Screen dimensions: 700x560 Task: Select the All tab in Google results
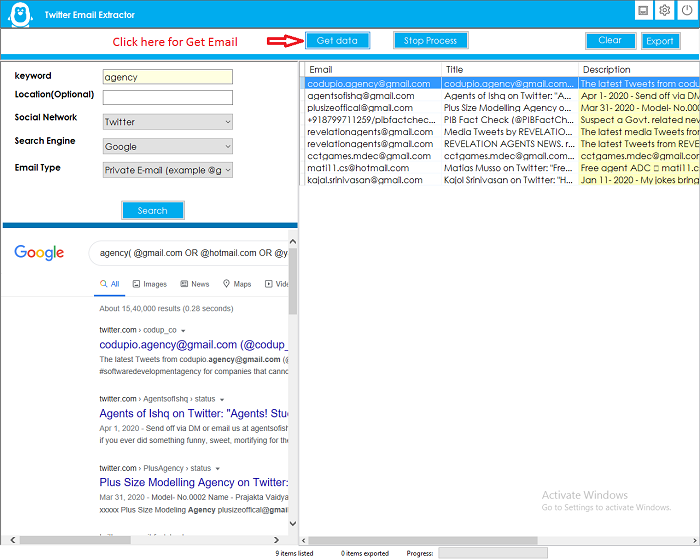(110, 284)
